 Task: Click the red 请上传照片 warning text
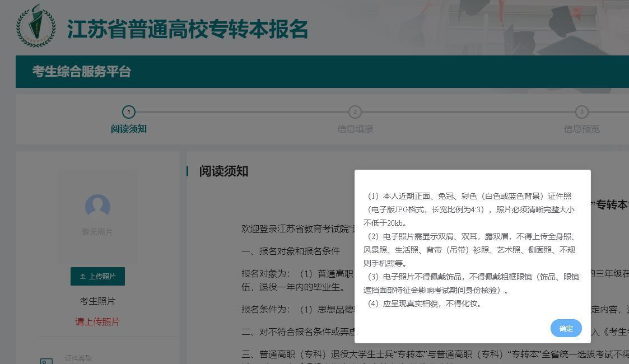coord(97,322)
